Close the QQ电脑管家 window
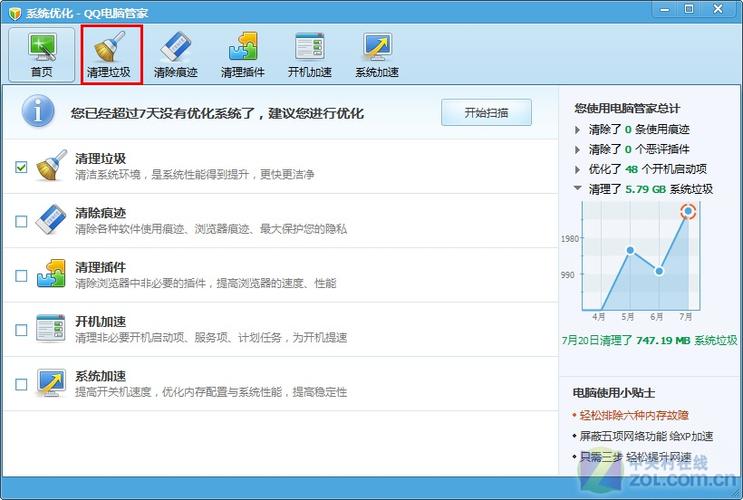 [717, 9]
